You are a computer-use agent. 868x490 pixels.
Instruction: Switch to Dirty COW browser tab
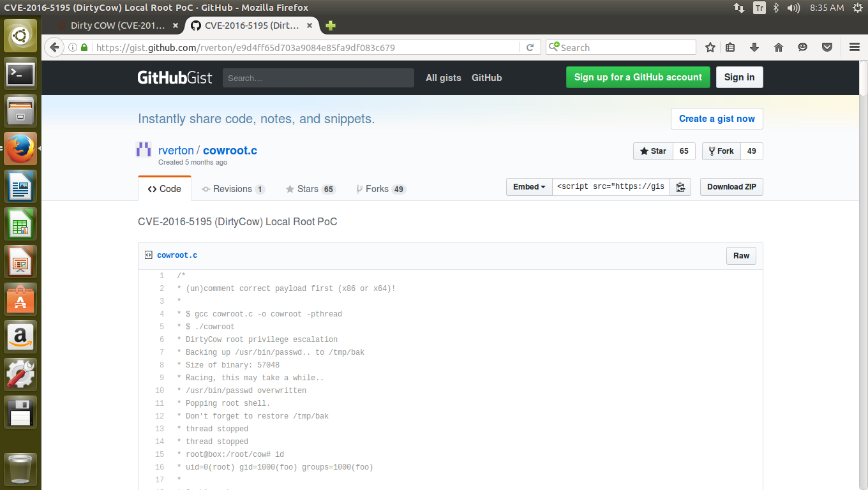[117, 26]
